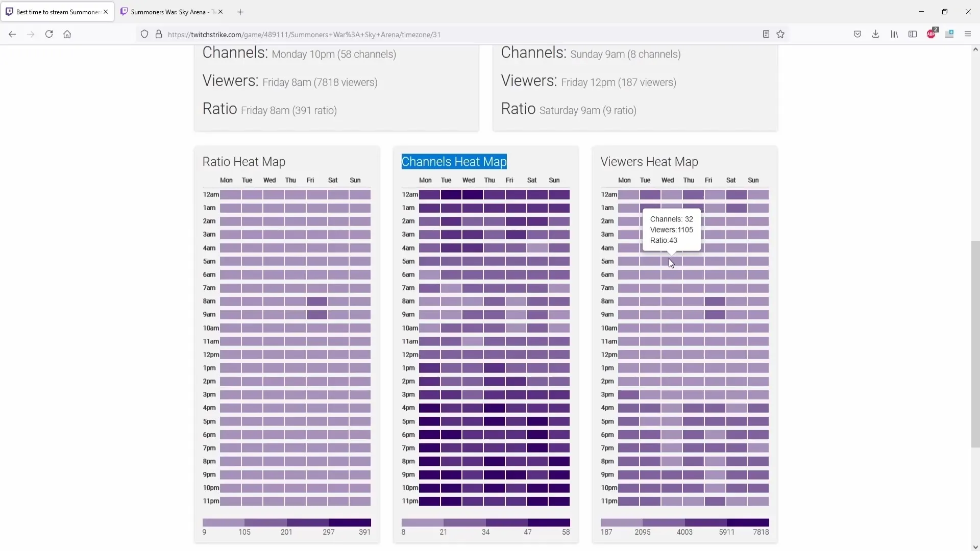This screenshot has height=551, width=980.
Task: Open Adblock Plus extension
Action: 932,34
